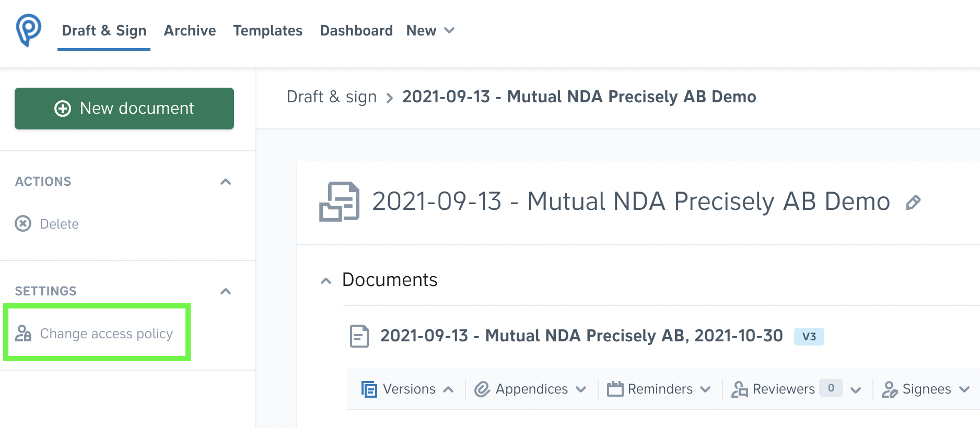Viewport: 980px width, 428px height.
Task: Collapse the ACTIONS section
Action: pyautogui.click(x=226, y=182)
